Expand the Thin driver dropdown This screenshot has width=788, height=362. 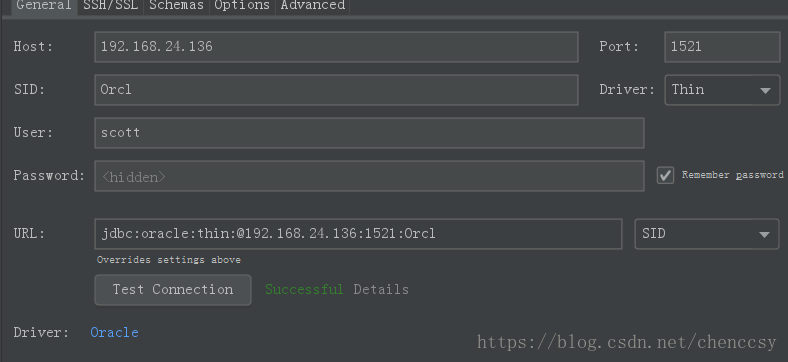click(722, 90)
